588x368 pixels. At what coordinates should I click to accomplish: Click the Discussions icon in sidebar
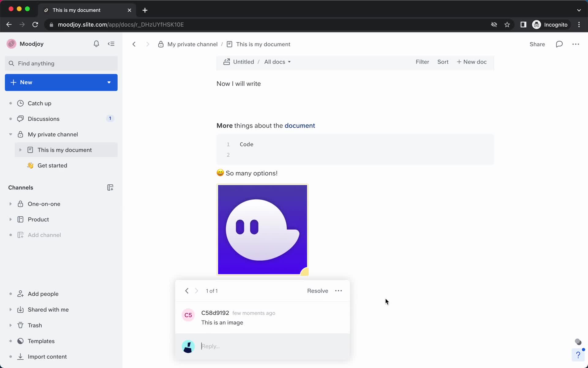[20, 119]
